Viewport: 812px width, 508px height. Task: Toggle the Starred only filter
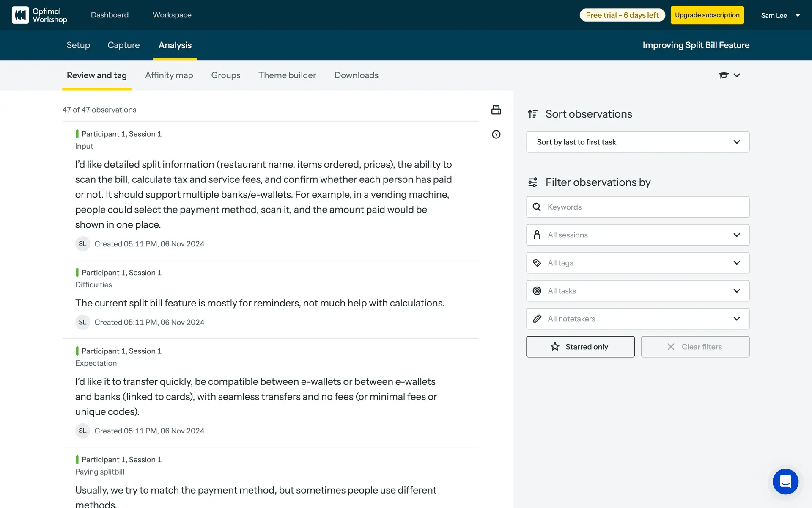click(x=580, y=347)
